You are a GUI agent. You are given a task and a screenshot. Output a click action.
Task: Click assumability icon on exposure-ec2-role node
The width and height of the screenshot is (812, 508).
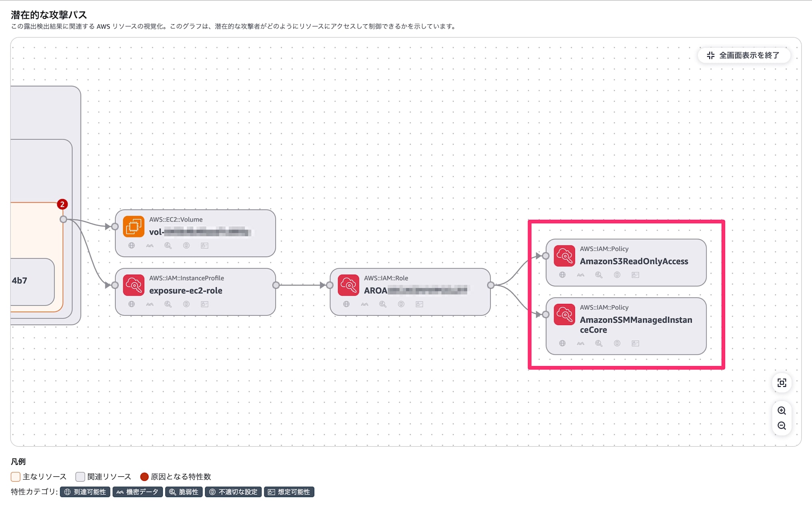point(205,304)
